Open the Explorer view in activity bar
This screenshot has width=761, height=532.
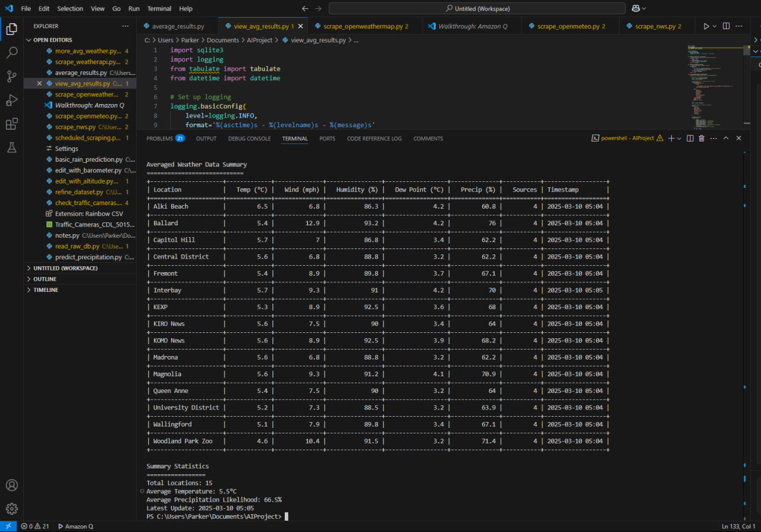[11, 29]
